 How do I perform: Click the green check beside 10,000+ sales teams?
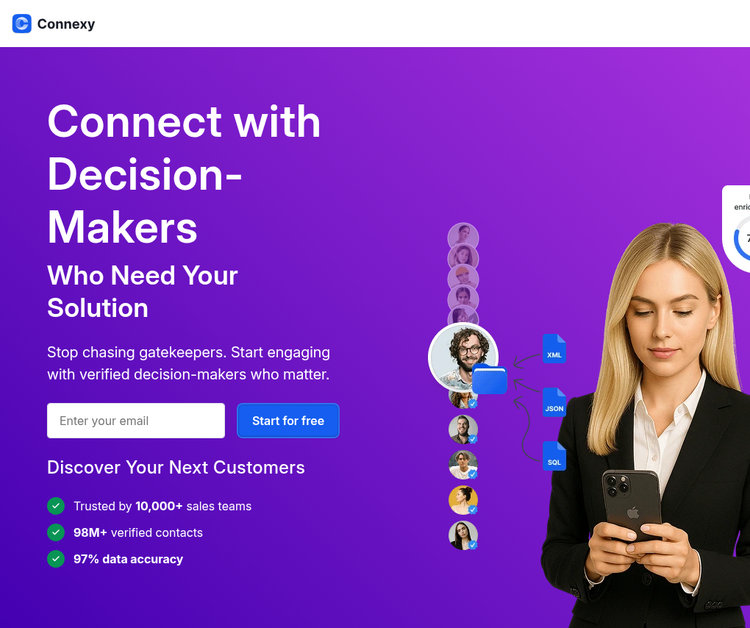tap(56, 506)
